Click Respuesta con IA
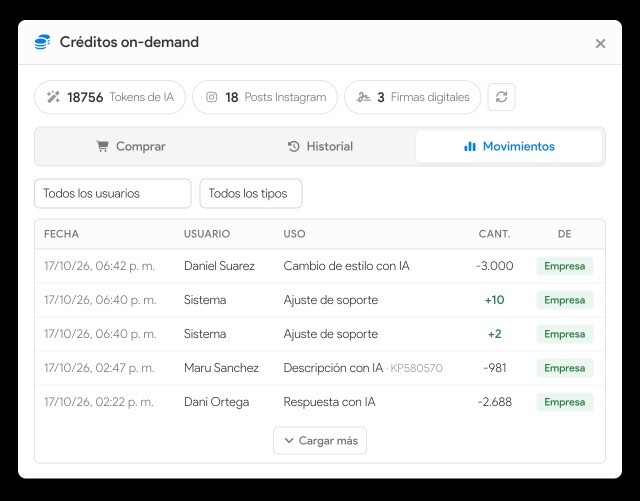Screen dimensions: 640x501 pos(329,402)
